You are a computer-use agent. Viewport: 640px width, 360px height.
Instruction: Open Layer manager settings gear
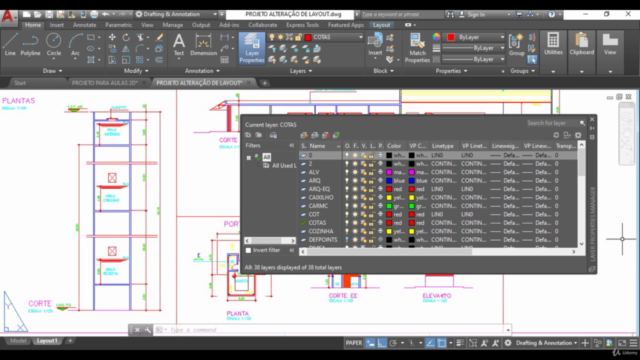[x=578, y=135]
